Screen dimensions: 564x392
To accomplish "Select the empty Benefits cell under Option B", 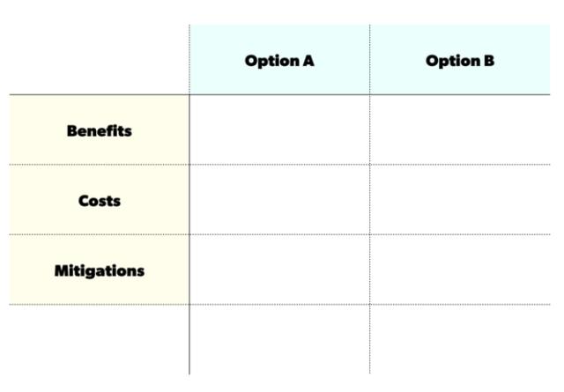I will tap(460, 129).
